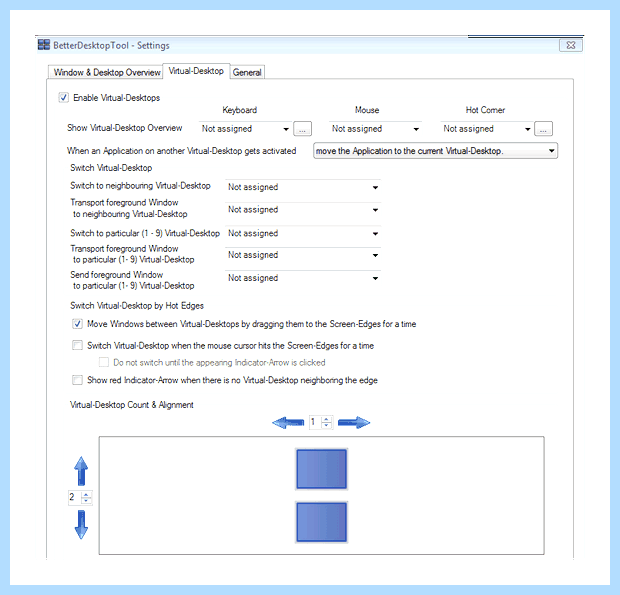The image size is (620, 595).
Task: Click the ellipsis button next to Keyboard dropdown
Action: point(302,129)
